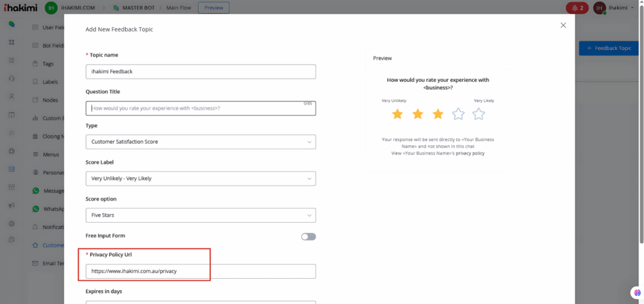Image resolution: width=644 pixels, height=304 pixels.
Task: Click the megaphone broadcast icon in left rail
Action: click(11, 205)
